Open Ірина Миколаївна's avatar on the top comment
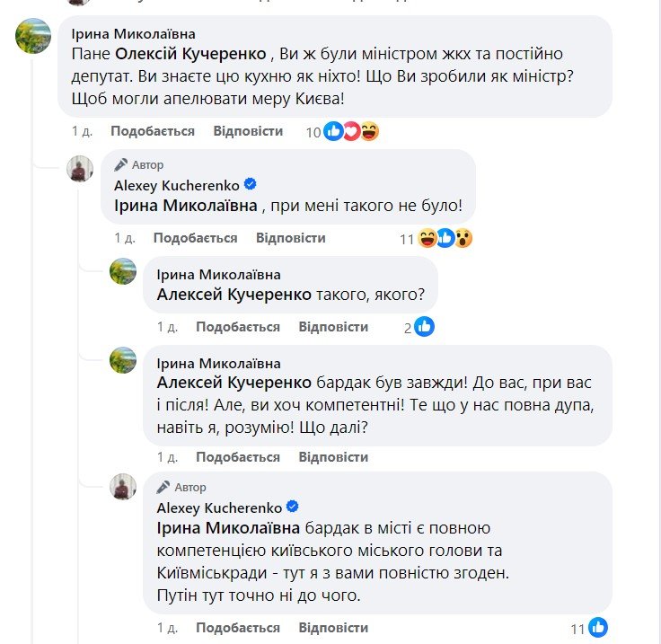661x644 pixels. pos(34,37)
